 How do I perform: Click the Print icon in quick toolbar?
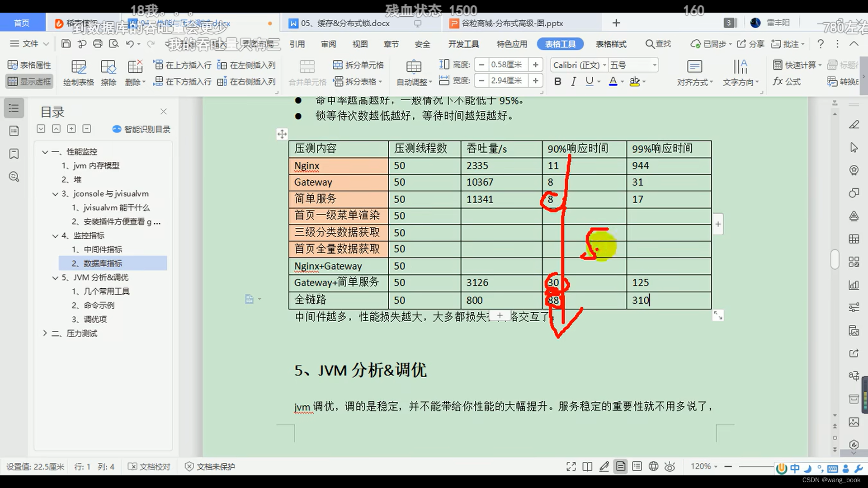click(98, 44)
